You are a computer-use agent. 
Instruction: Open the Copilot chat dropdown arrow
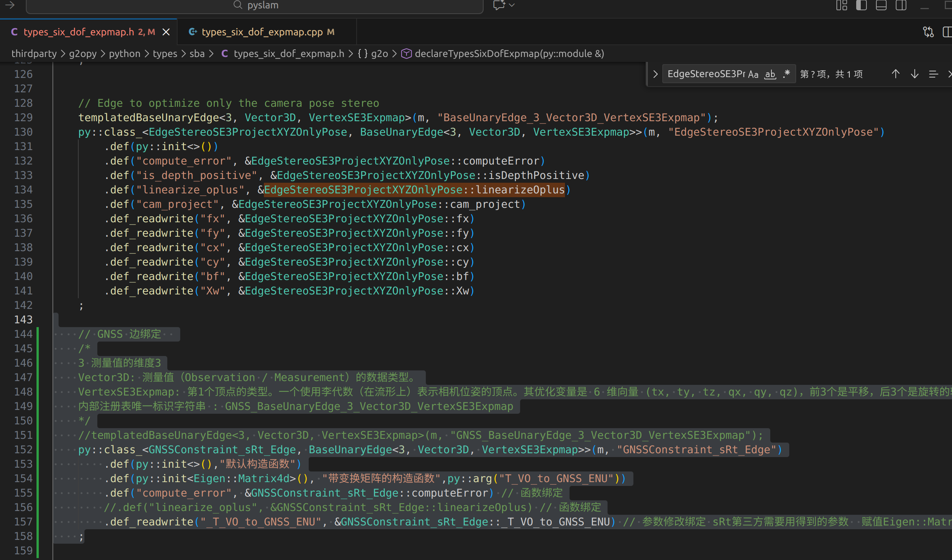[x=512, y=5]
